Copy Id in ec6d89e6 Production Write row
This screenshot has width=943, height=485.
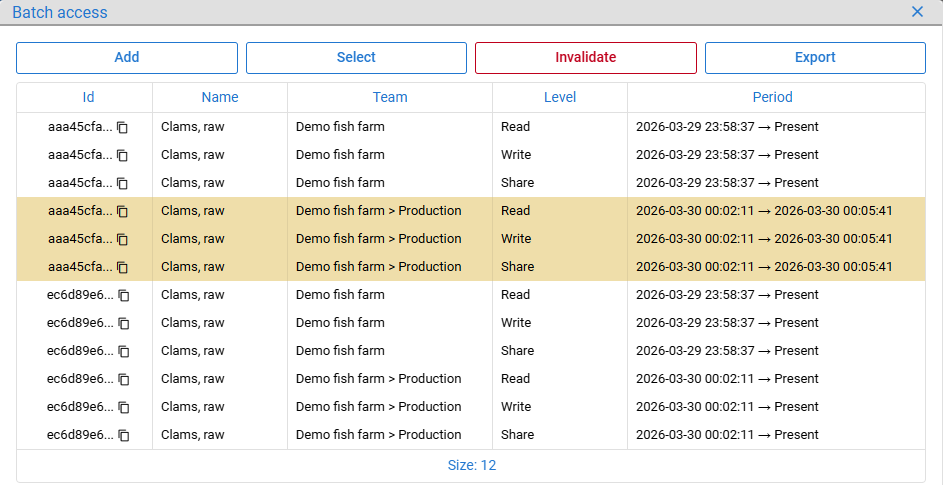124,407
